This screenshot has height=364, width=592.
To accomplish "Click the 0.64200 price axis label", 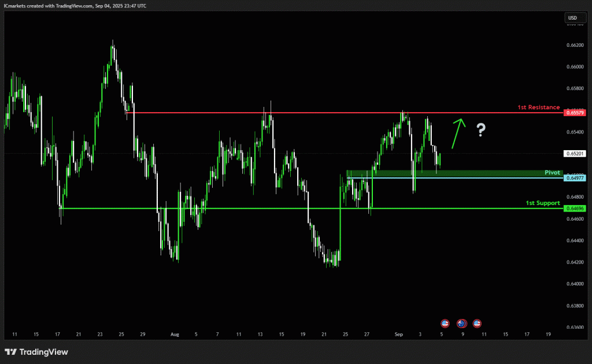I will pyautogui.click(x=575, y=262).
